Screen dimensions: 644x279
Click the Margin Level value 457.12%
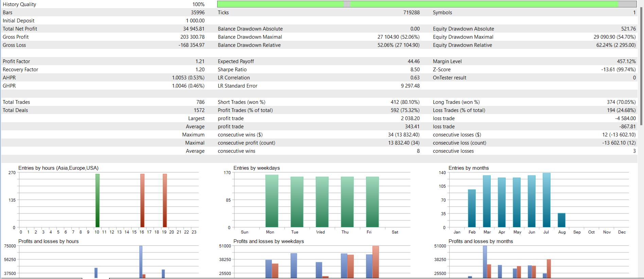(x=626, y=61)
